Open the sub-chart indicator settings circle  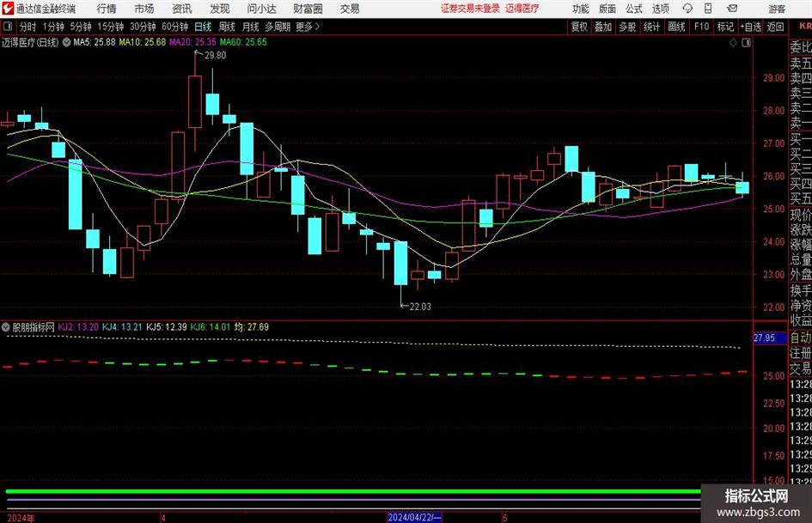click(x=6, y=327)
